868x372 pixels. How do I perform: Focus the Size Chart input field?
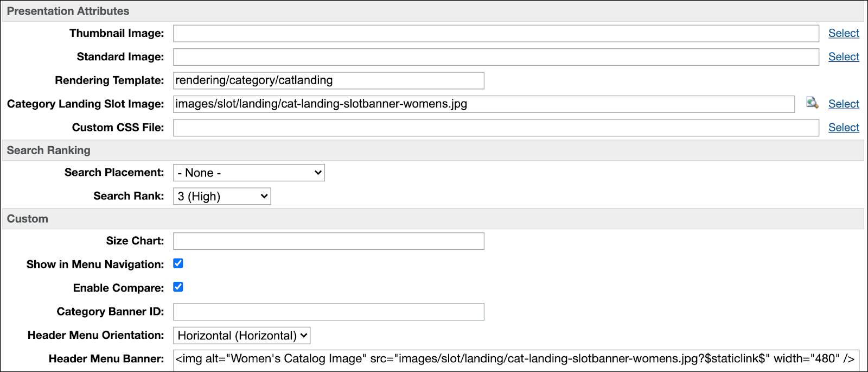329,241
